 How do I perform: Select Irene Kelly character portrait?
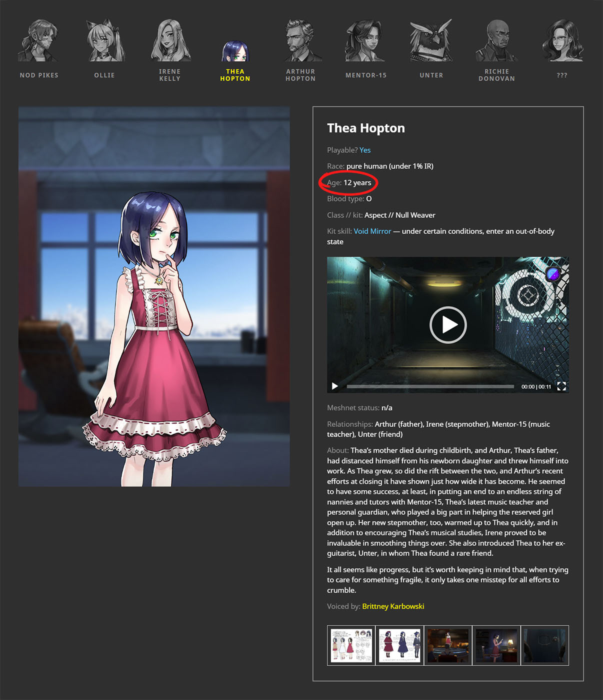(x=170, y=40)
